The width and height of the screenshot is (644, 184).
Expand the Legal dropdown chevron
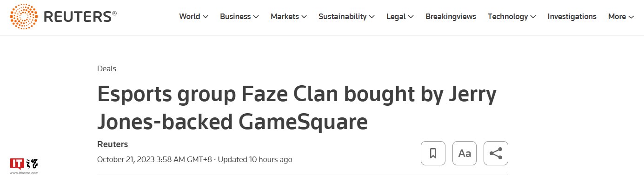[x=411, y=17]
